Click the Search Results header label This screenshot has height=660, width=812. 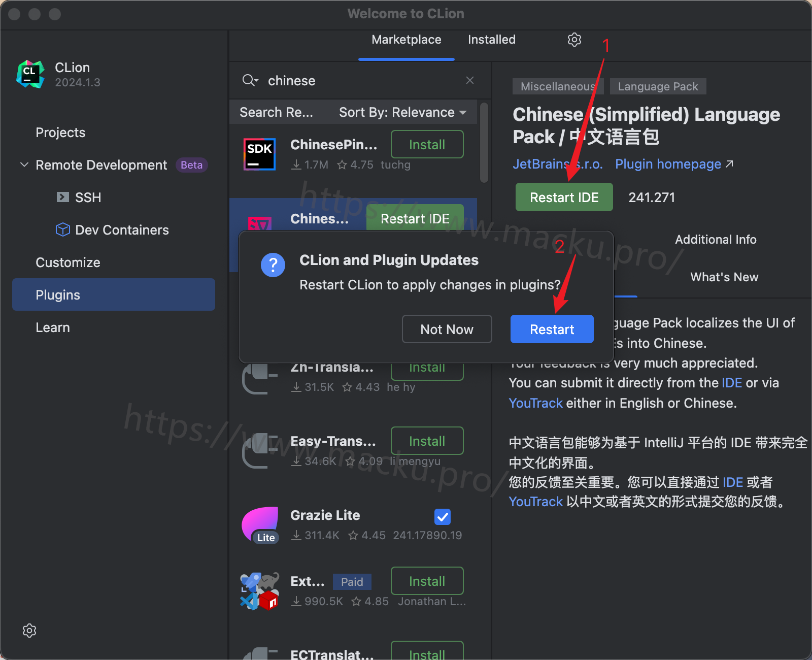(276, 112)
